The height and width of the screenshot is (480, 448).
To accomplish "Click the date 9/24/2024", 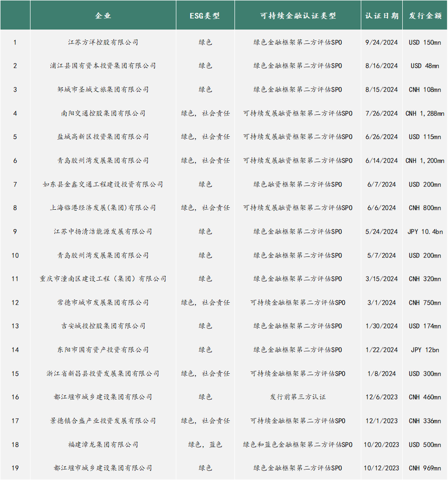I will point(382,42).
